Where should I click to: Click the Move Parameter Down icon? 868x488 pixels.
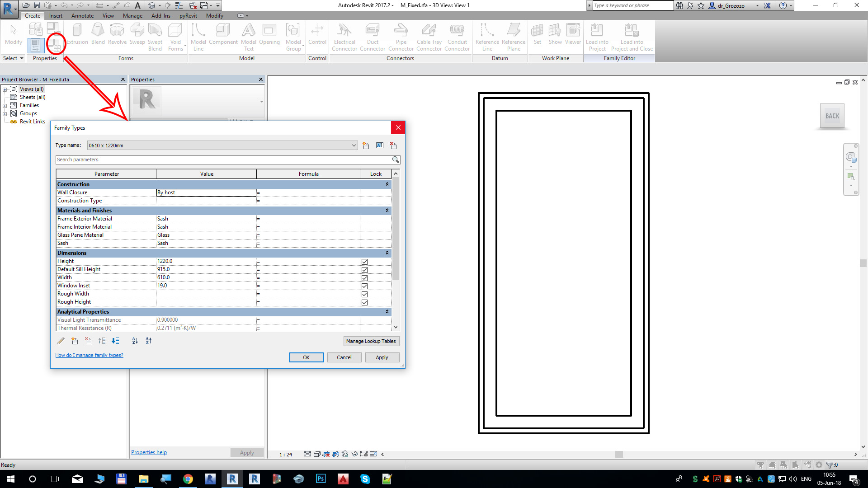[x=116, y=341]
